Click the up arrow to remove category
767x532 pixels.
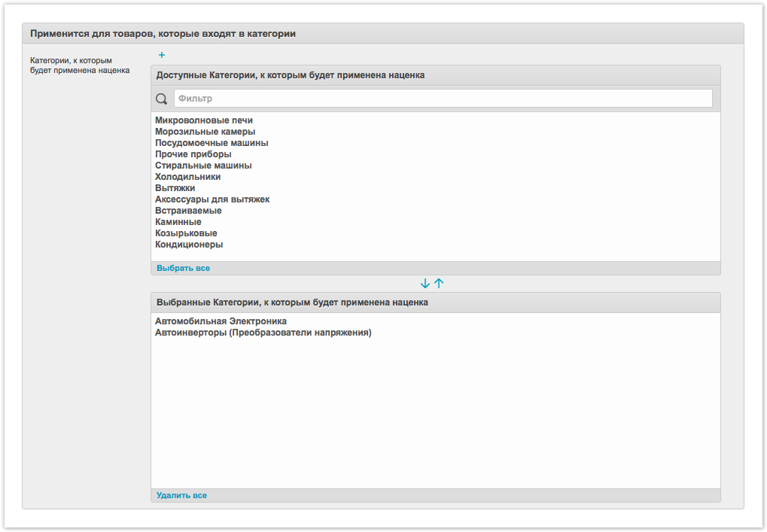[x=440, y=284]
